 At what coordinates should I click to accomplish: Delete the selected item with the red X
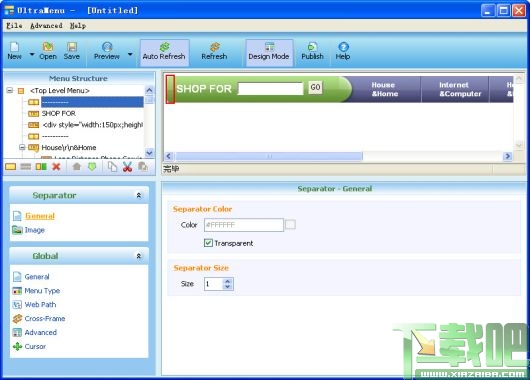(56, 167)
